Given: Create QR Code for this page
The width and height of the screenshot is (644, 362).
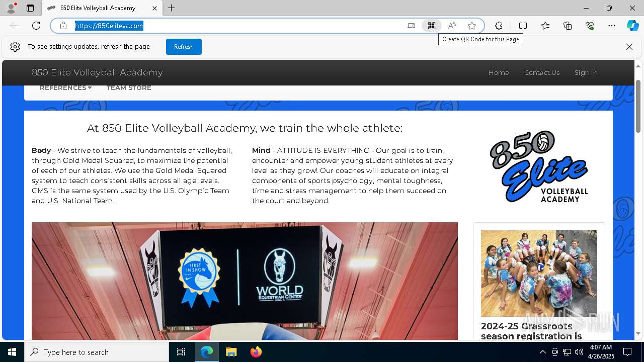Looking at the screenshot, I should click(431, 26).
